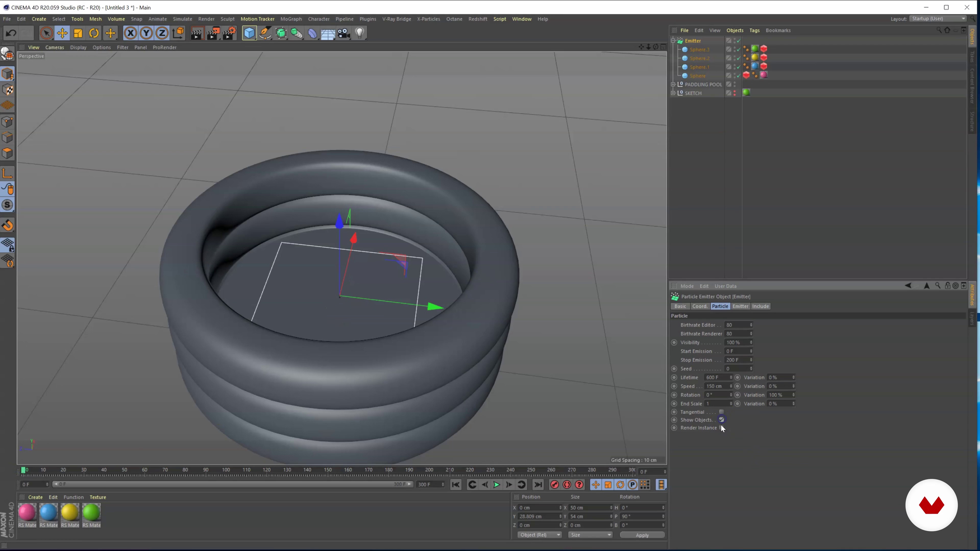This screenshot has height=551, width=980.
Task: Open User Data in Attribute Manager
Action: click(x=725, y=286)
